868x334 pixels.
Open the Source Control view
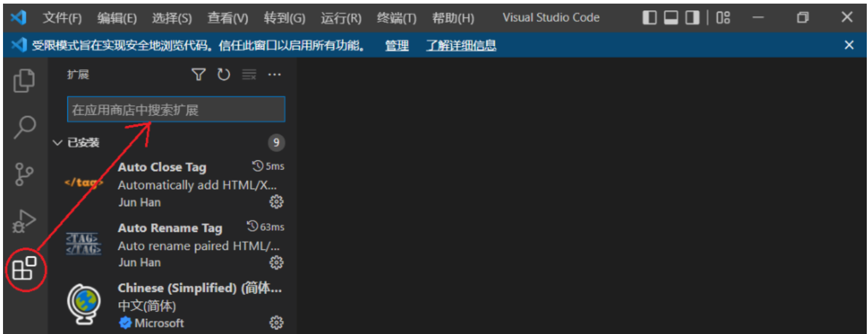pos(24,174)
